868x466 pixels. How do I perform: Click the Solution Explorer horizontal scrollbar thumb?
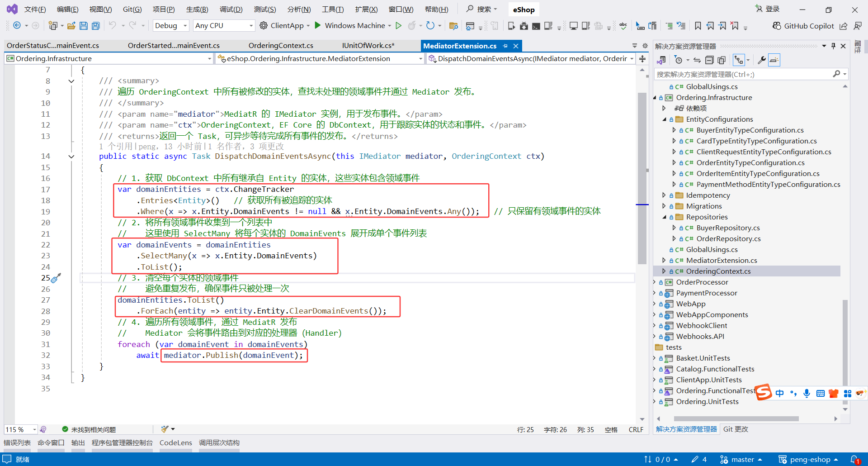[x=736, y=419]
